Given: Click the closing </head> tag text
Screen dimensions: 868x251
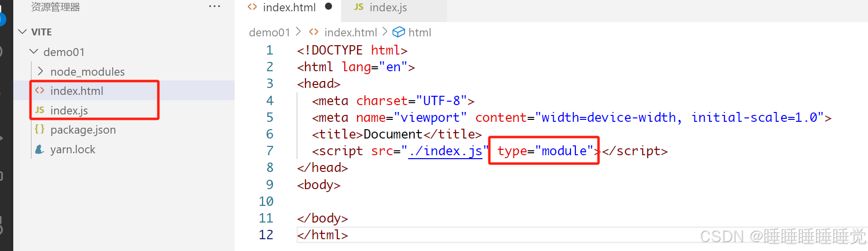Looking at the screenshot, I should (x=323, y=167).
